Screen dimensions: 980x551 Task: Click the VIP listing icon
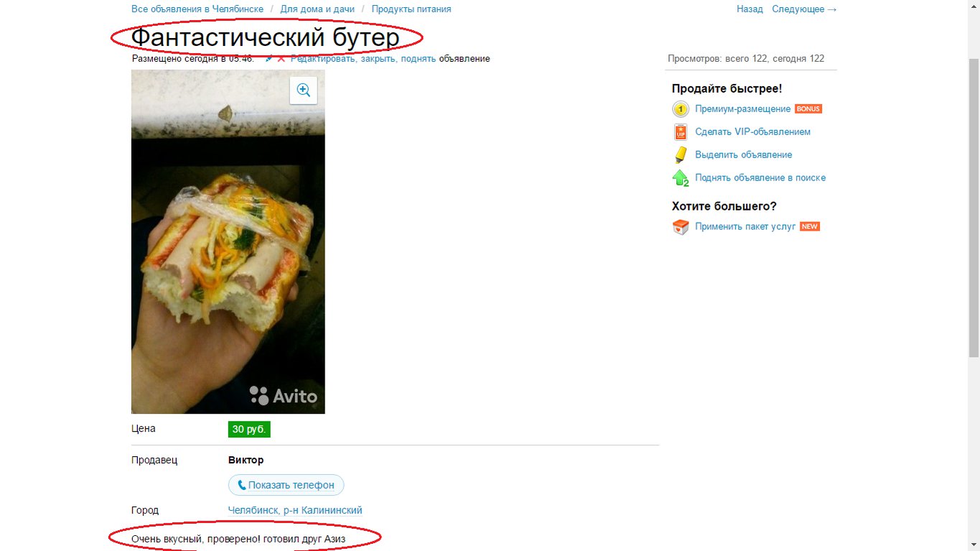pos(681,132)
